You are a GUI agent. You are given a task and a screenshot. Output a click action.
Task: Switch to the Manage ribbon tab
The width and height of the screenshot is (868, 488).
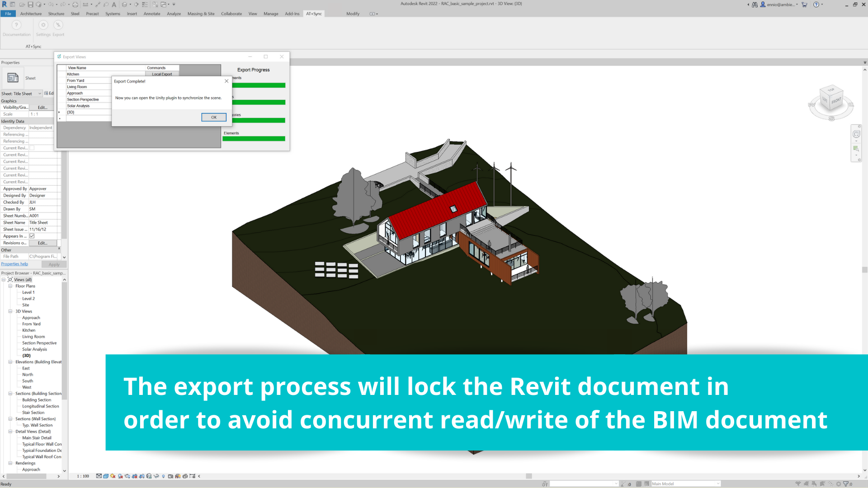tap(271, 14)
